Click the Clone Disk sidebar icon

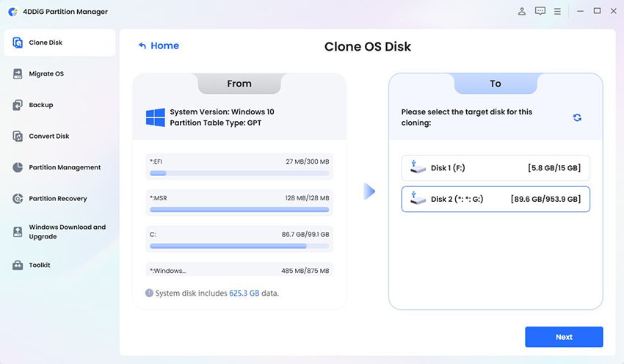pos(18,43)
